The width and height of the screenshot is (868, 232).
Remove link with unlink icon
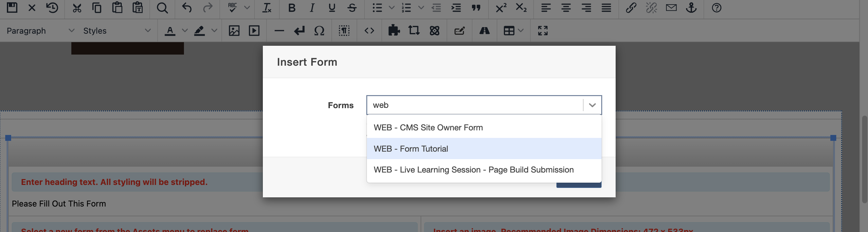651,8
